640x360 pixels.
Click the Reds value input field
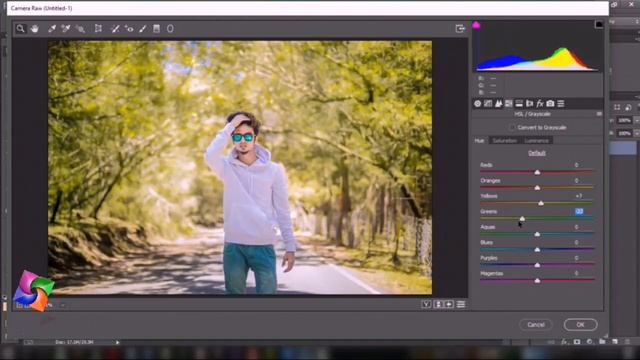tap(577, 164)
